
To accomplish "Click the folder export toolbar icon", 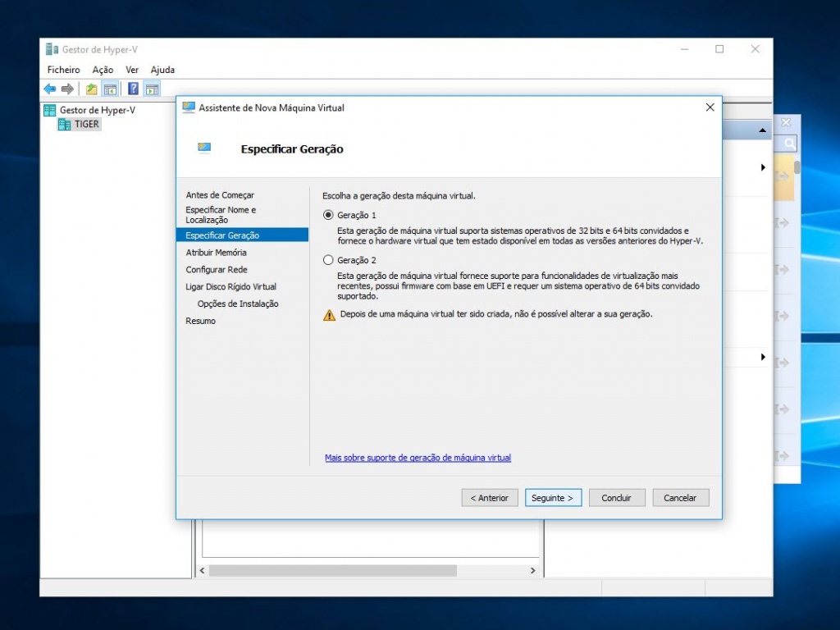I will pyautogui.click(x=90, y=89).
